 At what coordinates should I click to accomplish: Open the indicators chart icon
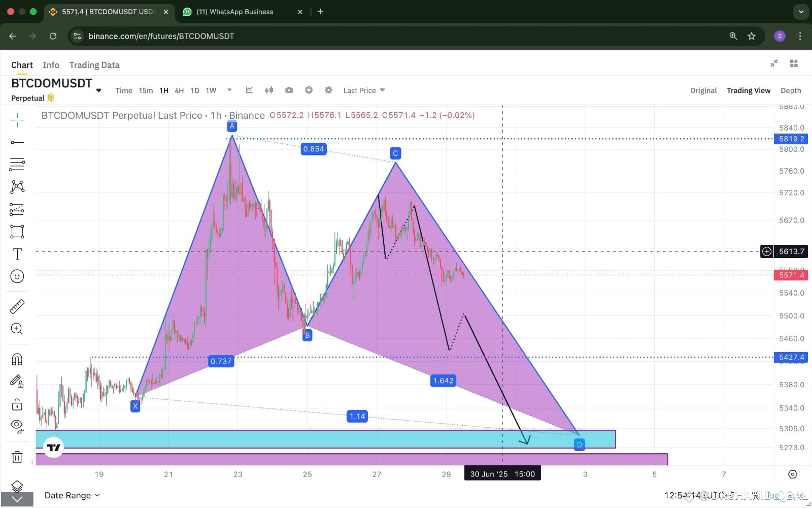click(x=249, y=90)
